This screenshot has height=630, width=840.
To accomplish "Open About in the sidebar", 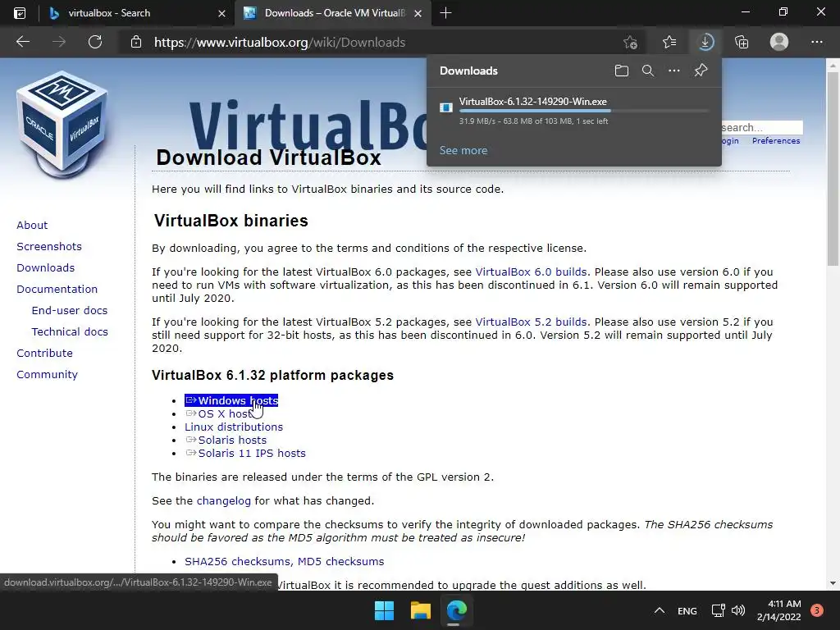I will [x=32, y=225].
